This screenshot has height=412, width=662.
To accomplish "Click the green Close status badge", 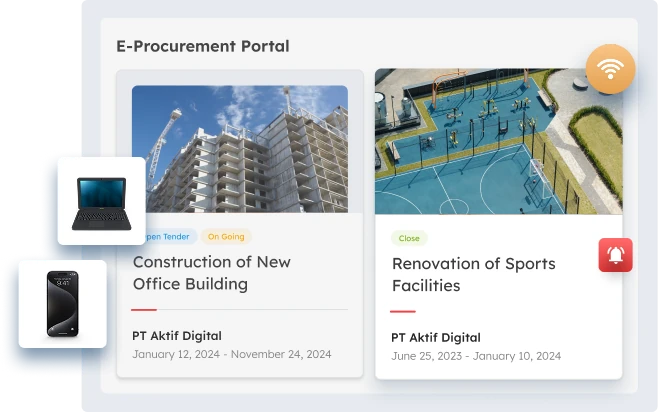I will pyautogui.click(x=409, y=238).
